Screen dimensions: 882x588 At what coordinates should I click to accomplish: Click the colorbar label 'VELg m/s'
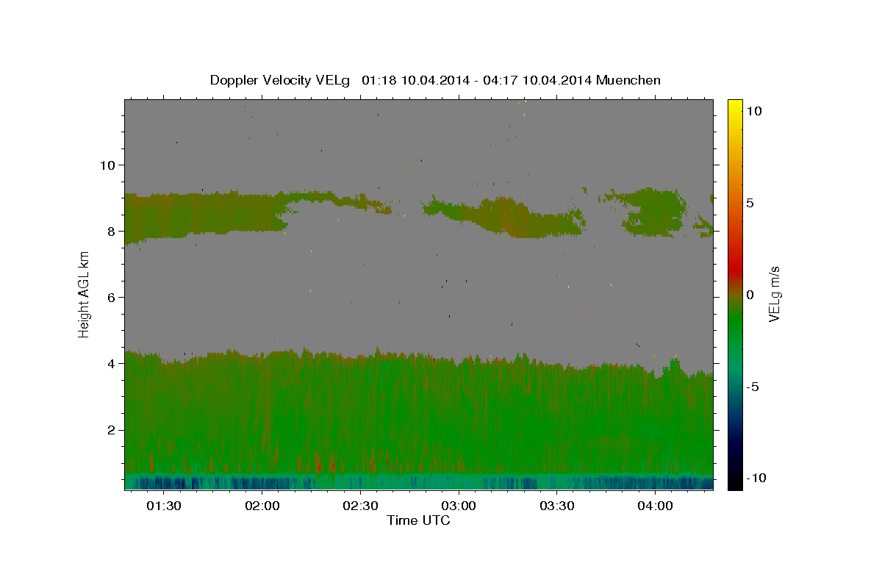click(774, 294)
